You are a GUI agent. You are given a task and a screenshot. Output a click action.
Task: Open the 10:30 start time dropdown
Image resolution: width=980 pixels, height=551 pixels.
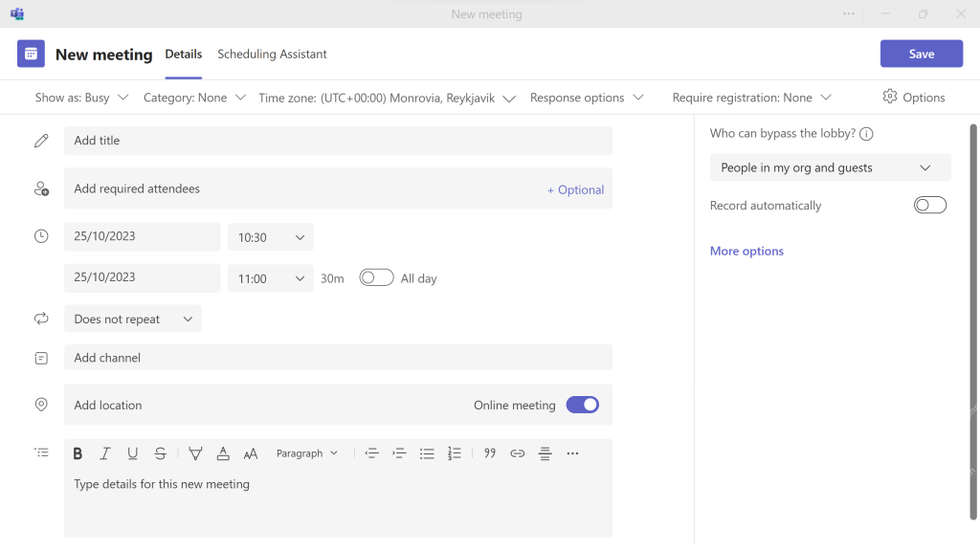point(271,237)
